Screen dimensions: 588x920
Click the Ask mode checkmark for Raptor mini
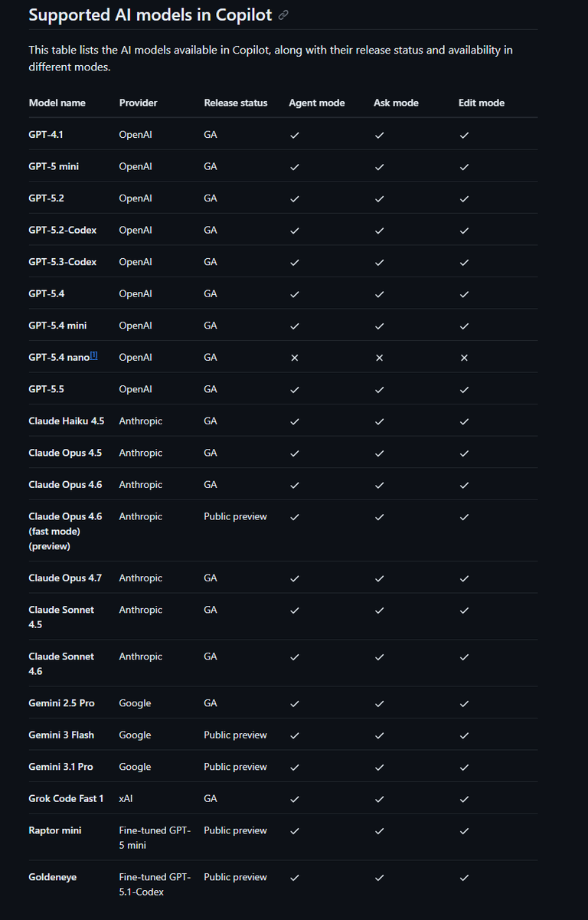[380, 831]
